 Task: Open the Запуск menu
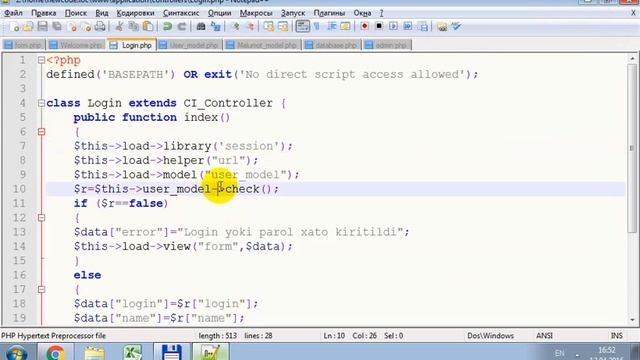tap(293, 13)
